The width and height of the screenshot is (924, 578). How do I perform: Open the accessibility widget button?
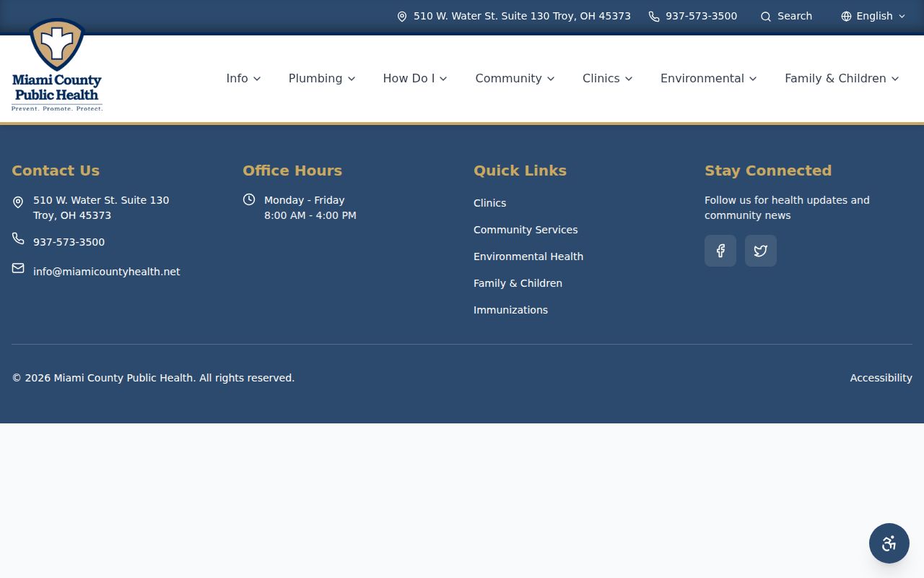[x=889, y=543]
